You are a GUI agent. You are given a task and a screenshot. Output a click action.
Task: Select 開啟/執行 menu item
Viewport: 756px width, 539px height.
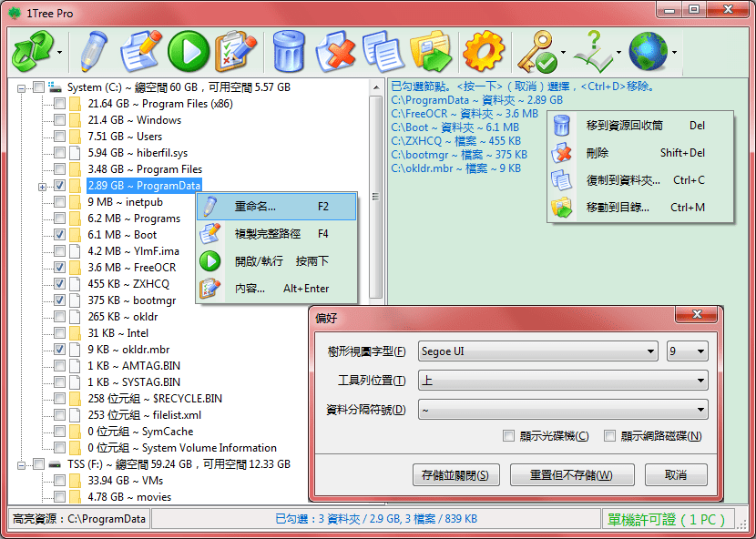point(276,260)
